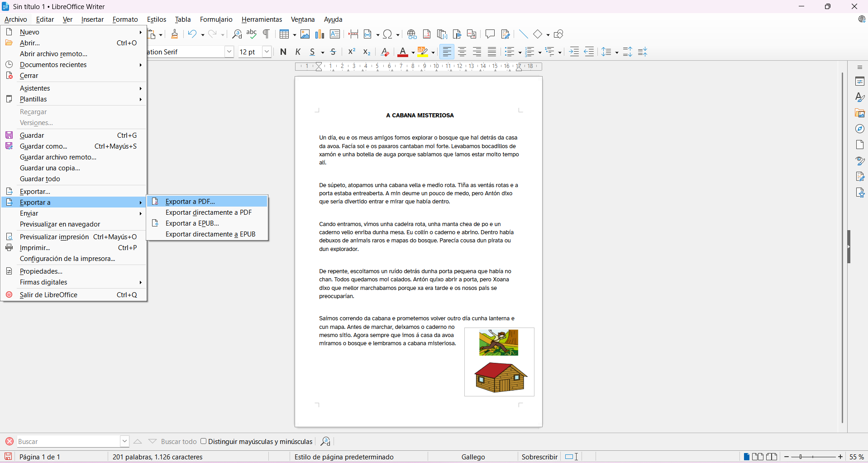
Task: Click the Buscar search input field
Action: 68,441
